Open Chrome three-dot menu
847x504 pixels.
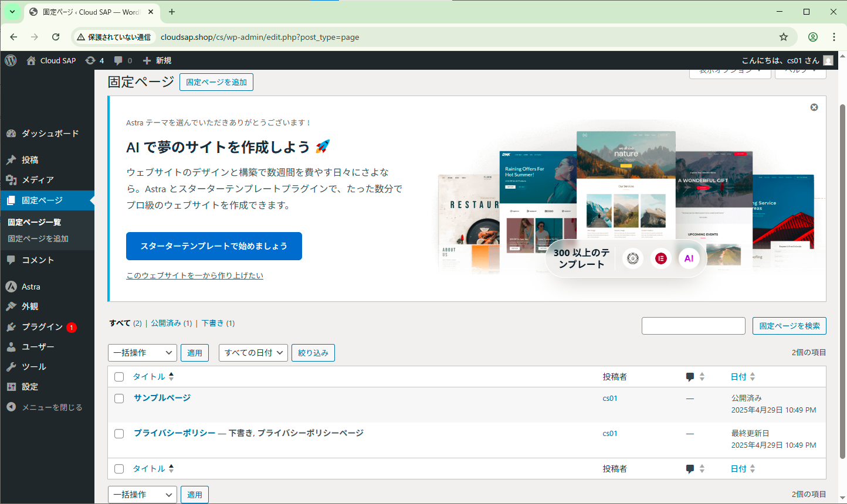tap(834, 37)
